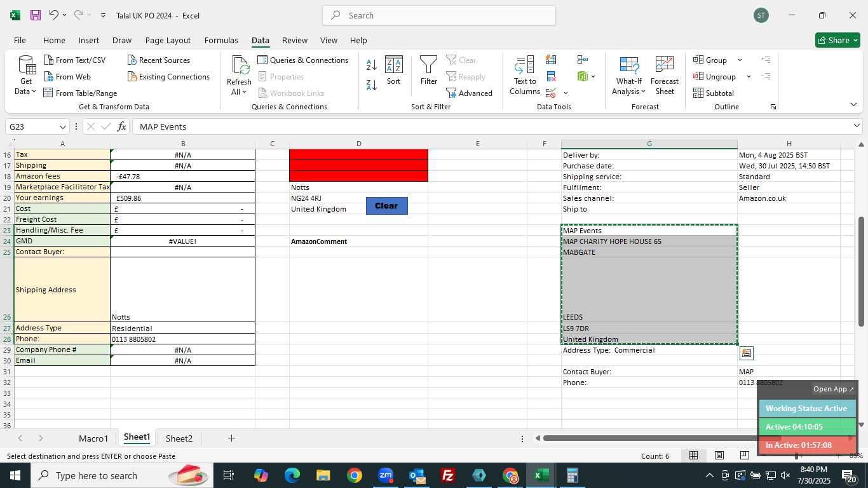Open Existing Connections

pos(168,76)
